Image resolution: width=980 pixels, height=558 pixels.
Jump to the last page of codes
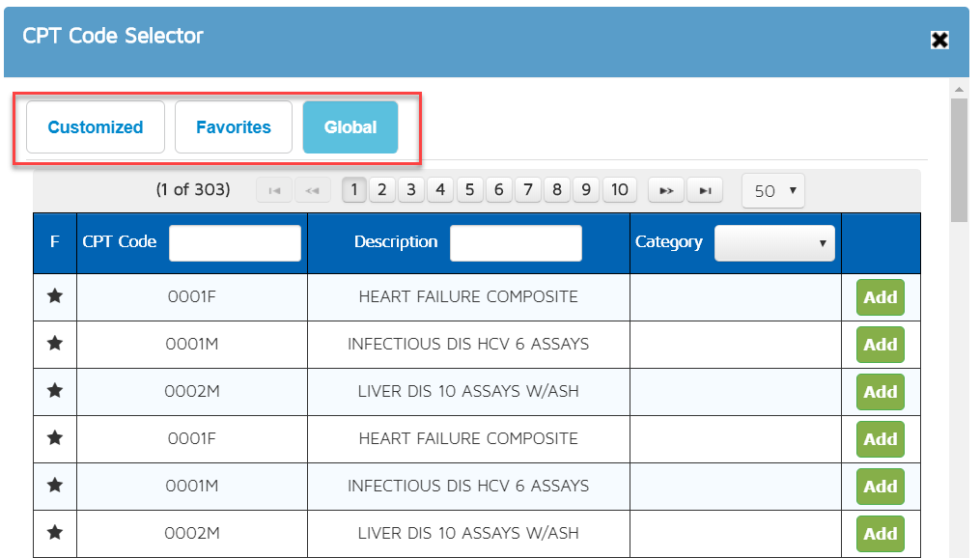point(705,191)
